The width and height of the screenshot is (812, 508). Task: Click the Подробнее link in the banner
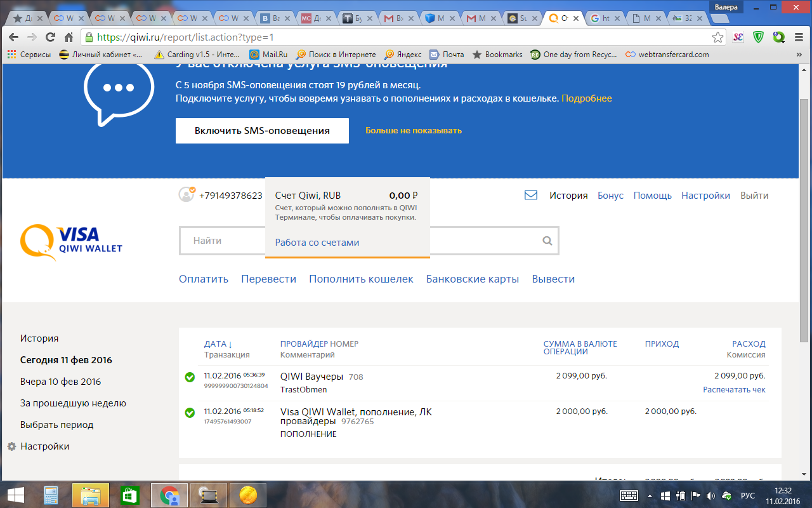click(587, 98)
